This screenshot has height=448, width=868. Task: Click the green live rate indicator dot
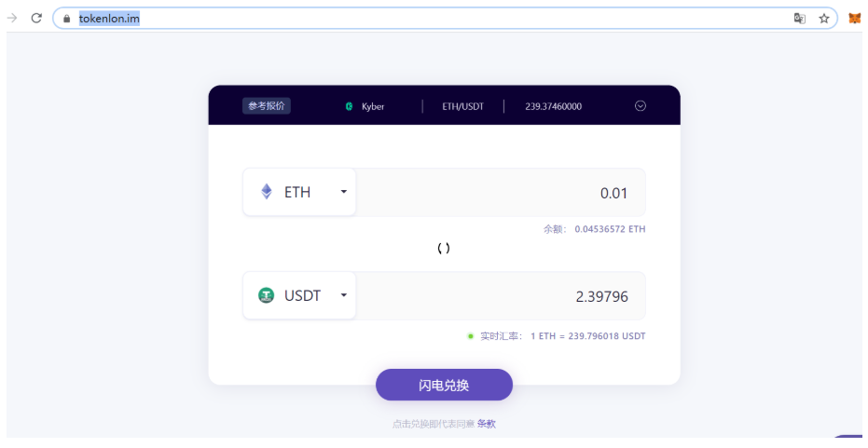click(471, 335)
